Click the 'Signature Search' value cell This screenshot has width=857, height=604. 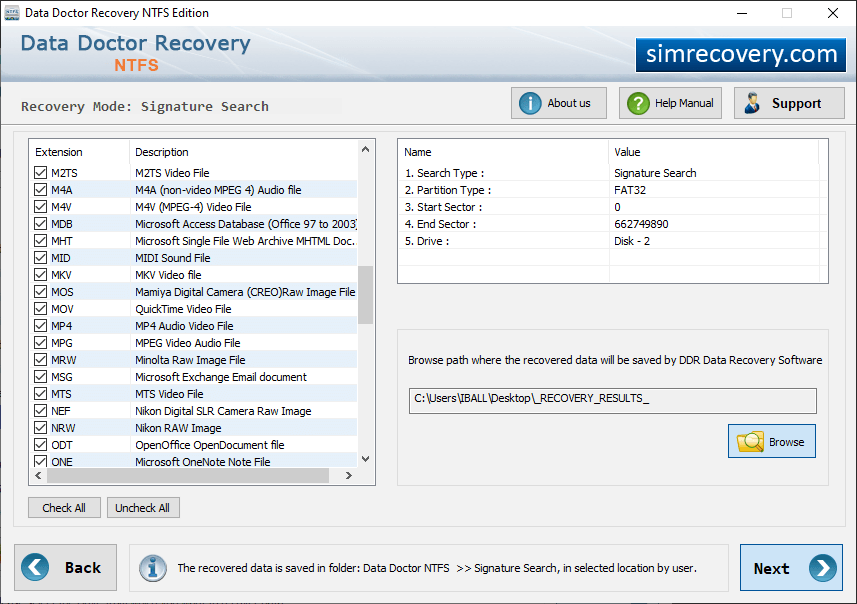pos(655,173)
